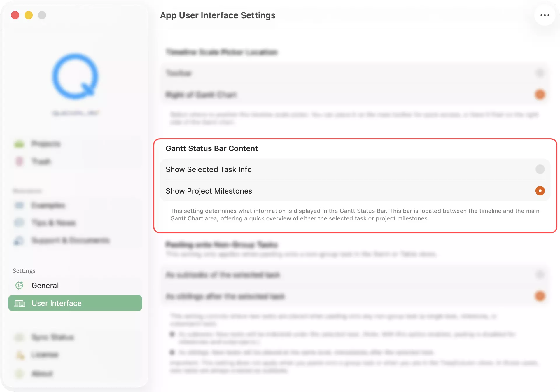The width and height of the screenshot is (560, 392).
Task: Open the more options menu
Action: [544, 15]
